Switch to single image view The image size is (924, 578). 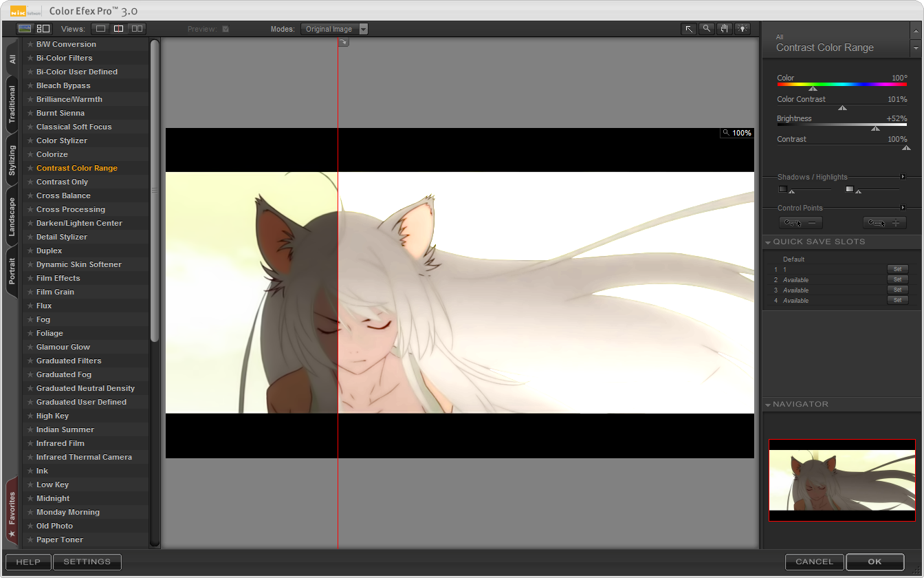click(100, 29)
